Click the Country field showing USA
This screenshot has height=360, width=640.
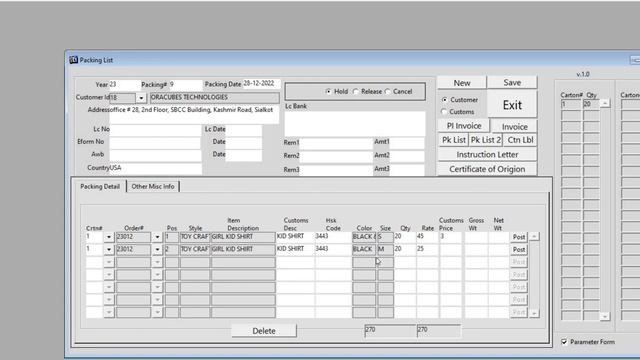coord(156,168)
